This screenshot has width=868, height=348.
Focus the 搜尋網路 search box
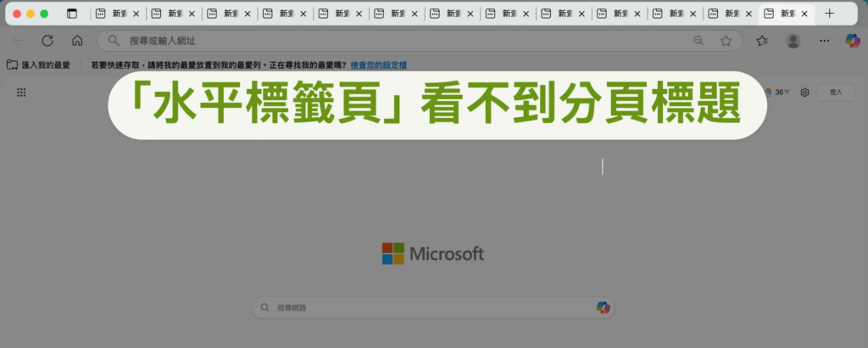click(x=433, y=307)
